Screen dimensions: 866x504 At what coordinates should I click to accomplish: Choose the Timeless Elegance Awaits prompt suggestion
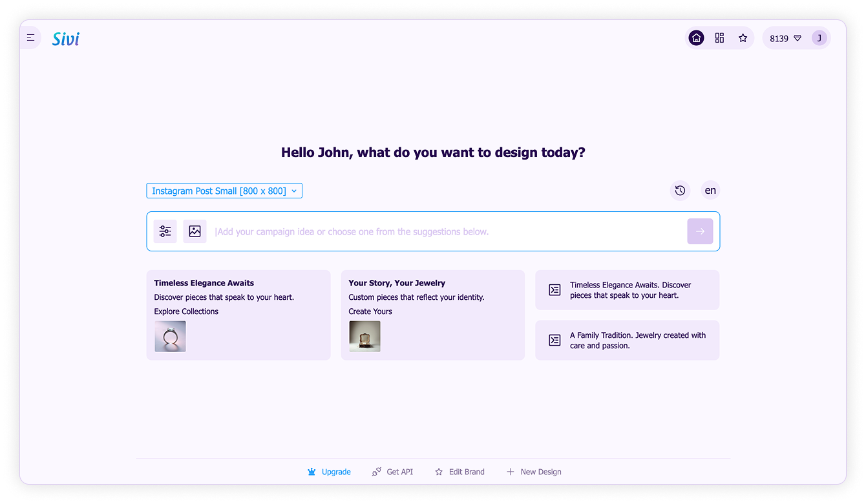point(627,290)
